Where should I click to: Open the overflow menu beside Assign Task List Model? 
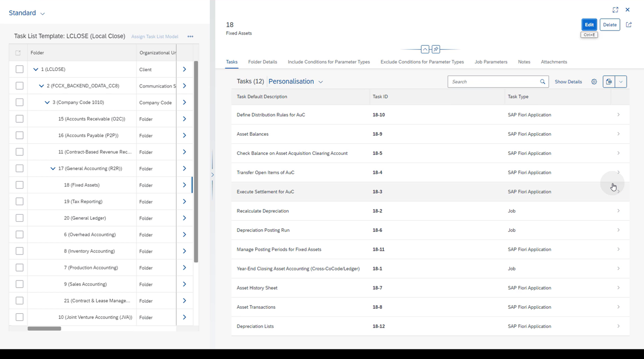coord(190,36)
